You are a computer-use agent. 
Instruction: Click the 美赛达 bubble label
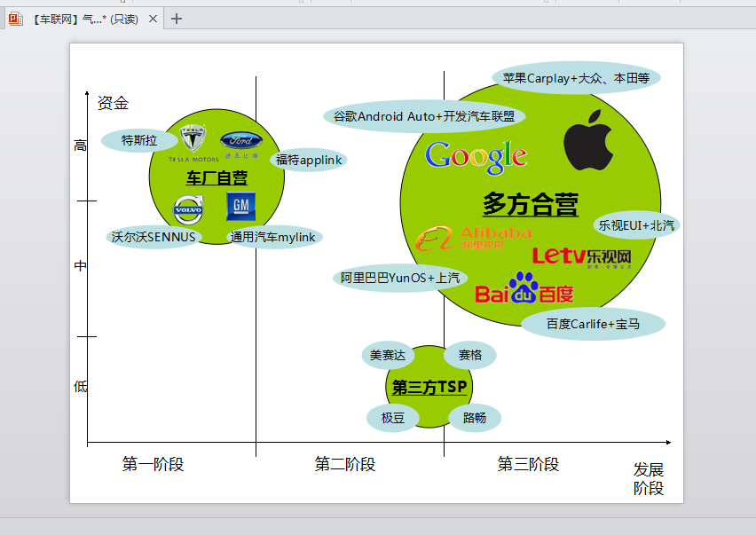388,355
